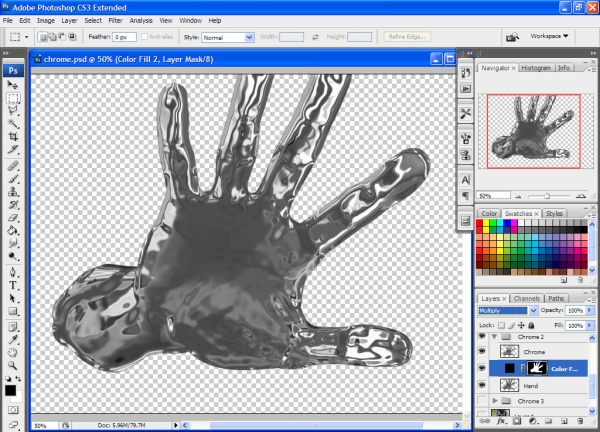Select the Slice tool
Screen dimensions: 600x432
13,149
